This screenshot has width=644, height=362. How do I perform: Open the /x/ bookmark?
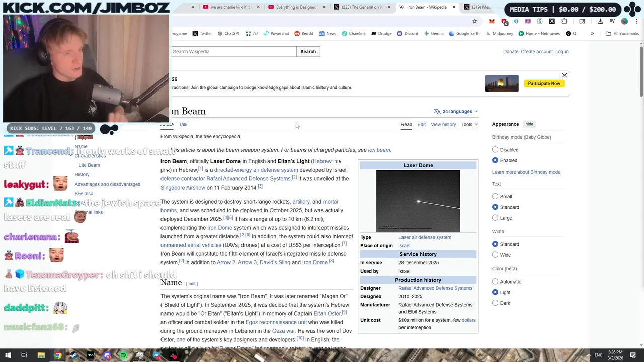point(252,34)
